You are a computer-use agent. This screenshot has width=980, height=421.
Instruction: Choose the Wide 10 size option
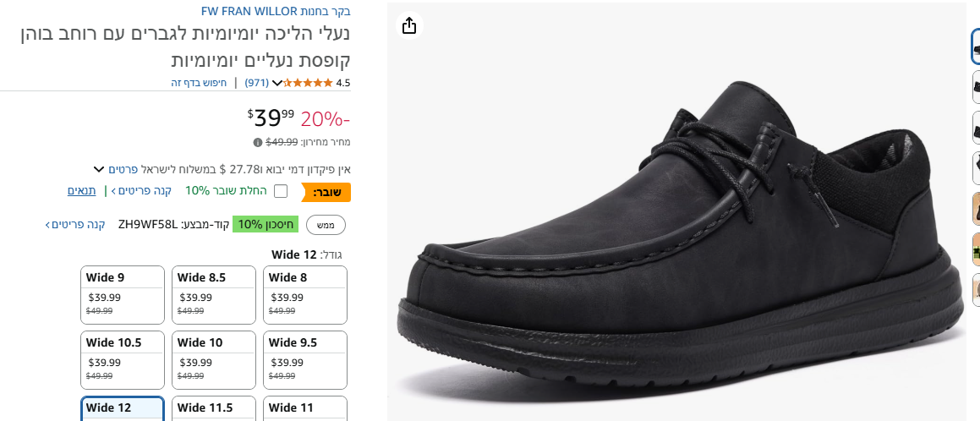click(214, 359)
